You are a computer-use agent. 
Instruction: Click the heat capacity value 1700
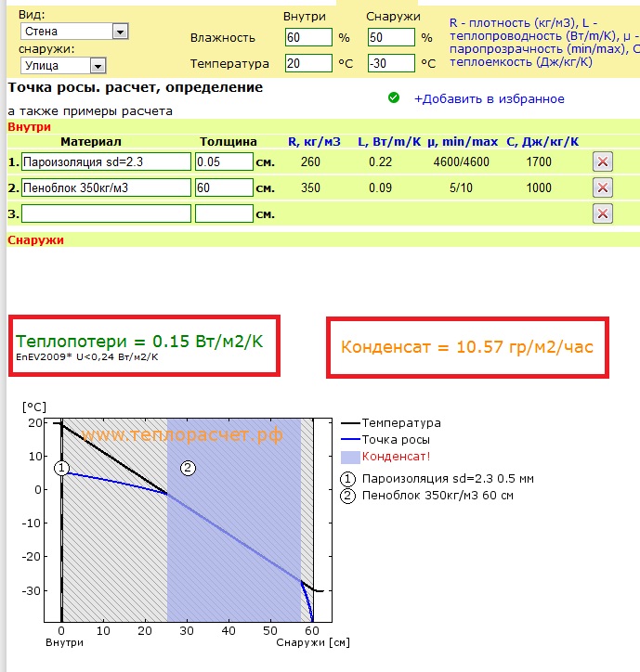(x=539, y=162)
